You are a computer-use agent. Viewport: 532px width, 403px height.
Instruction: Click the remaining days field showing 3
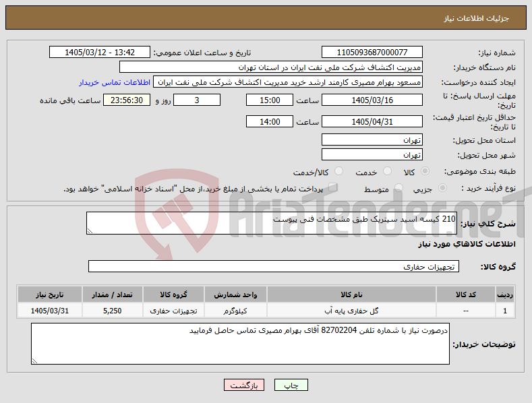point(197,100)
